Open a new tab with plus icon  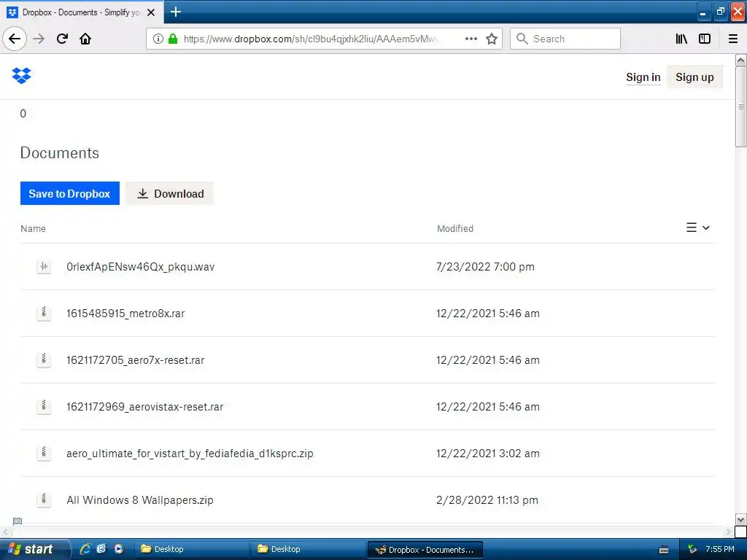176,12
